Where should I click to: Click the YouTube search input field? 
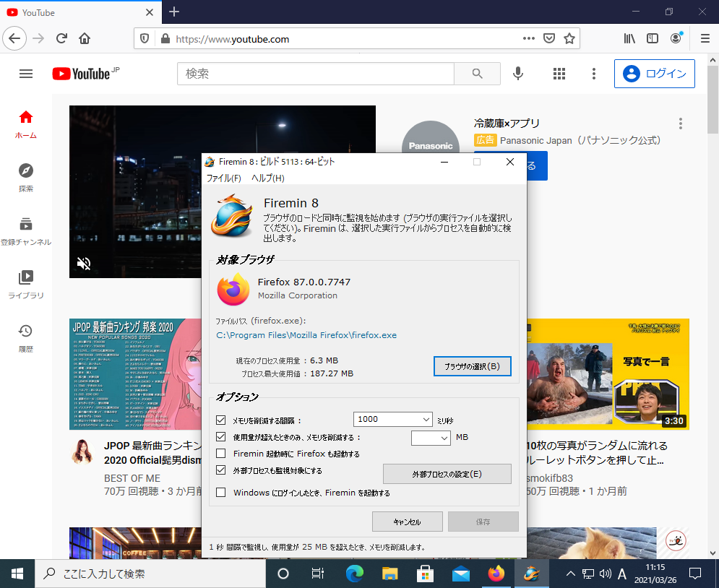point(315,74)
